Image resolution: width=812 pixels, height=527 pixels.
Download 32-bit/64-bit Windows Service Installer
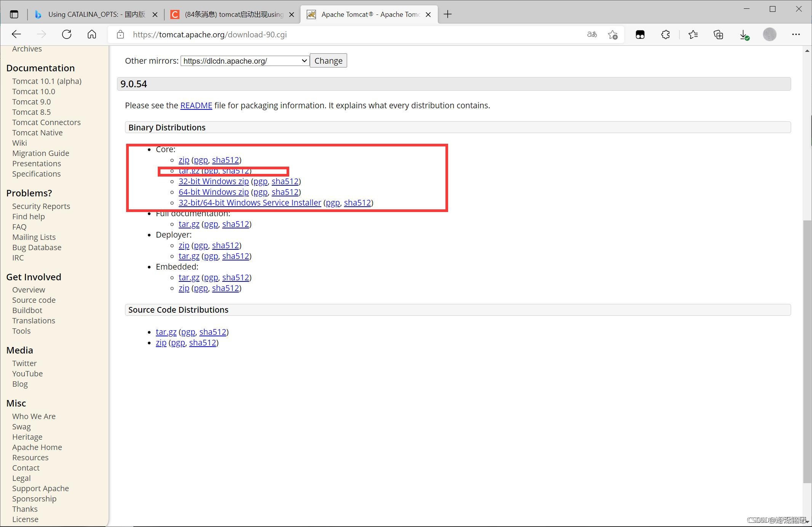[250, 202]
